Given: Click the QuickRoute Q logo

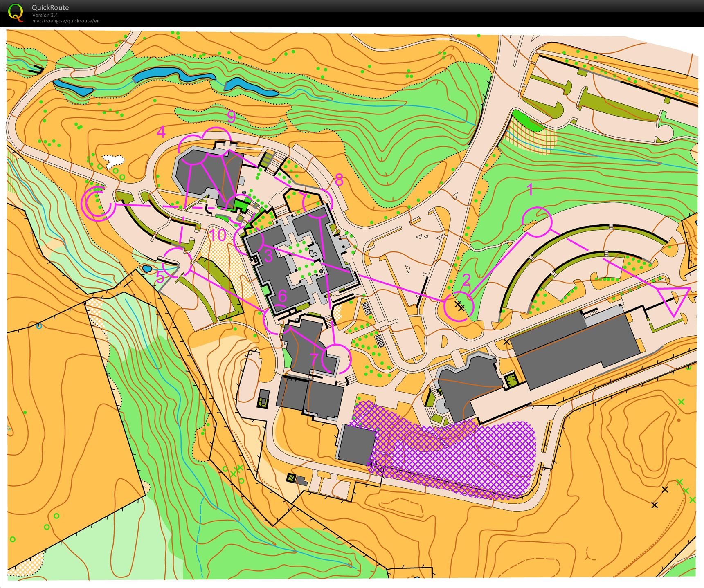Looking at the screenshot, I should click(16, 12).
